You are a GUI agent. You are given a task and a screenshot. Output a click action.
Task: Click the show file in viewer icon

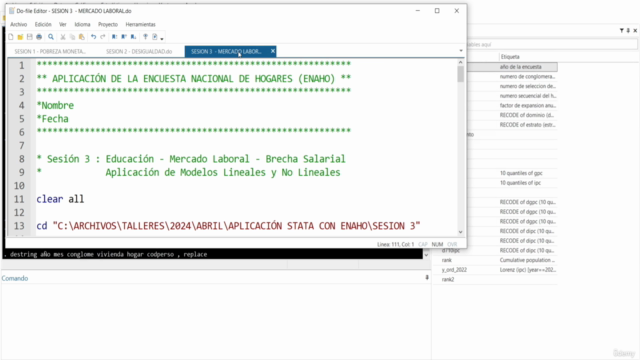coord(145,37)
